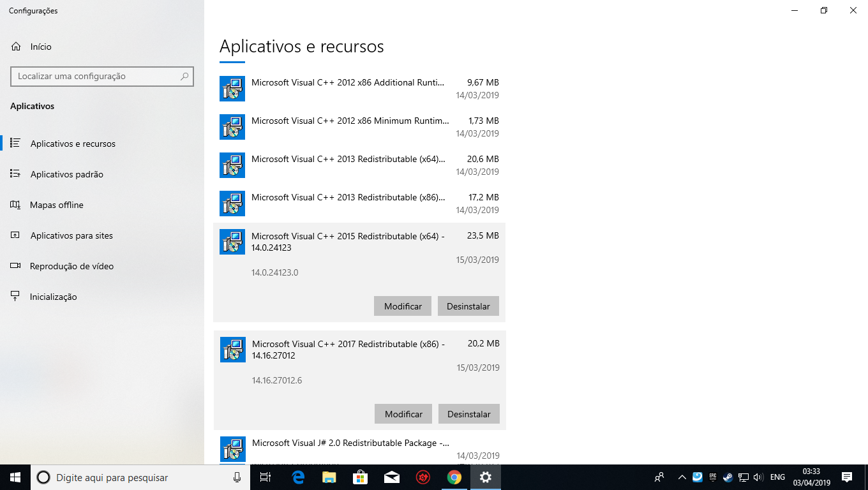Click Desinstalar for Visual C++ 2015 Redistributable (x64)

click(468, 306)
